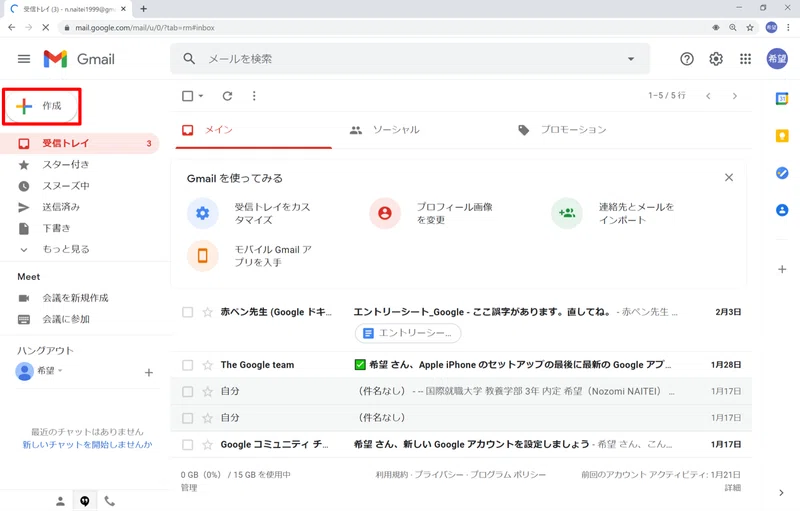Open the main menu hamburger icon
This screenshot has height=511, width=800.
(24, 59)
